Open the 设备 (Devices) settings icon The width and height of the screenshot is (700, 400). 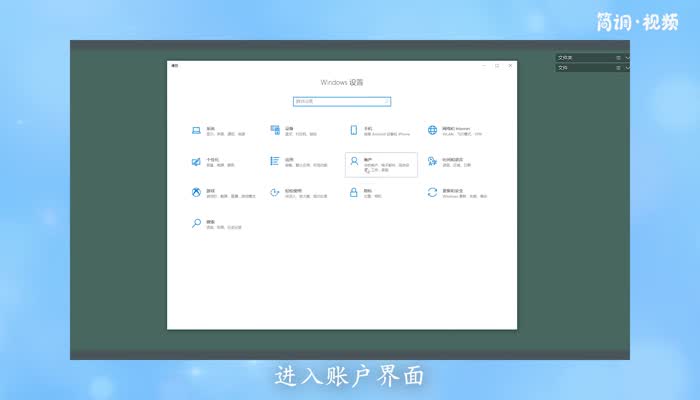[274, 130]
